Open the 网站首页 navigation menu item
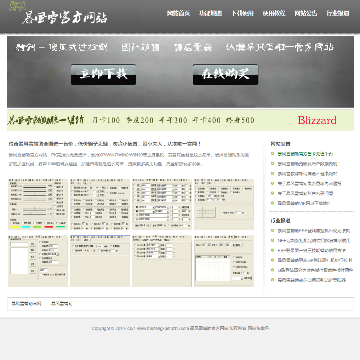The height and width of the screenshot is (360, 360). click(178, 13)
